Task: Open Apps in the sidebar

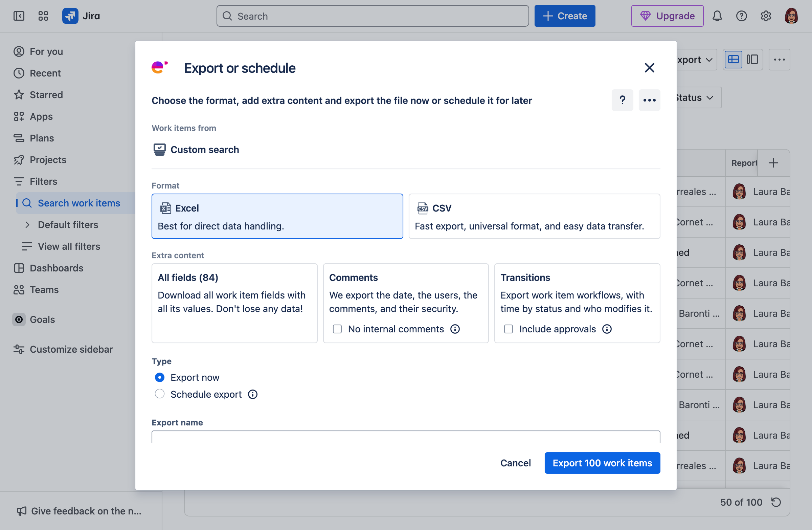Action: click(x=41, y=116)
